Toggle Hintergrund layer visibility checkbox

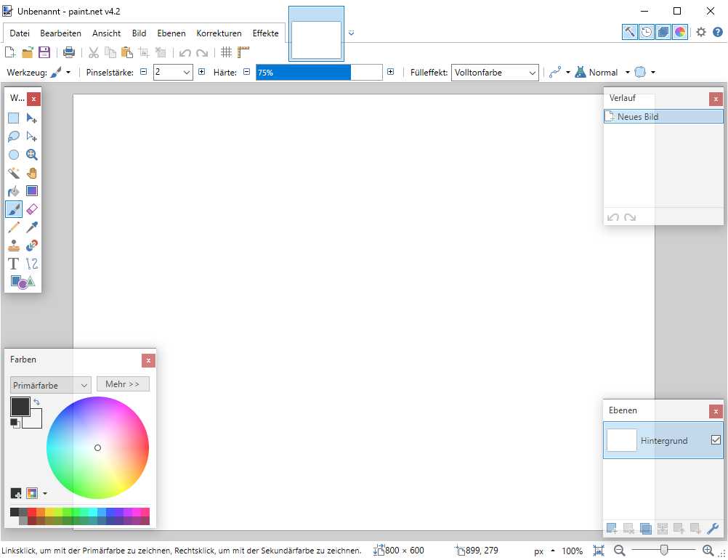click(716, 440)
